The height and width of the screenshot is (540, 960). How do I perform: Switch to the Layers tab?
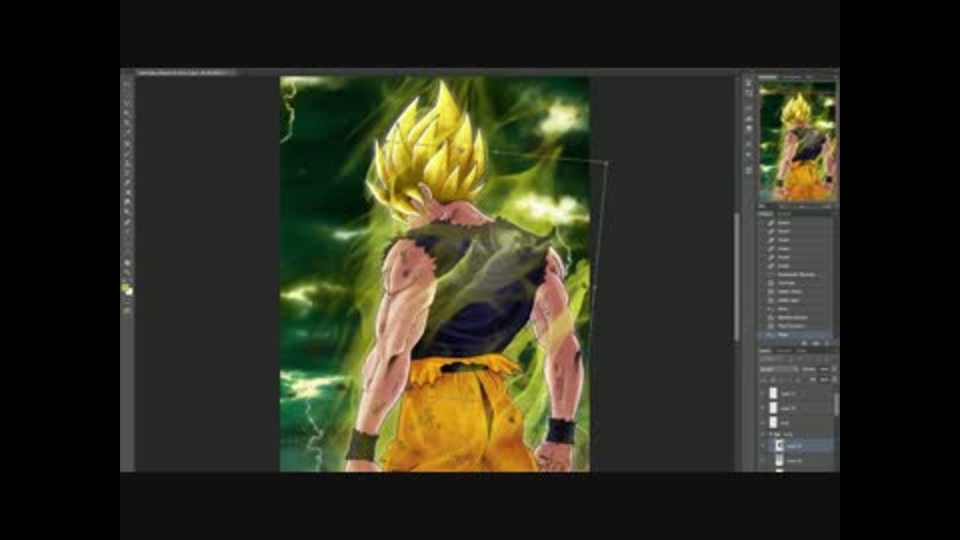765,351
